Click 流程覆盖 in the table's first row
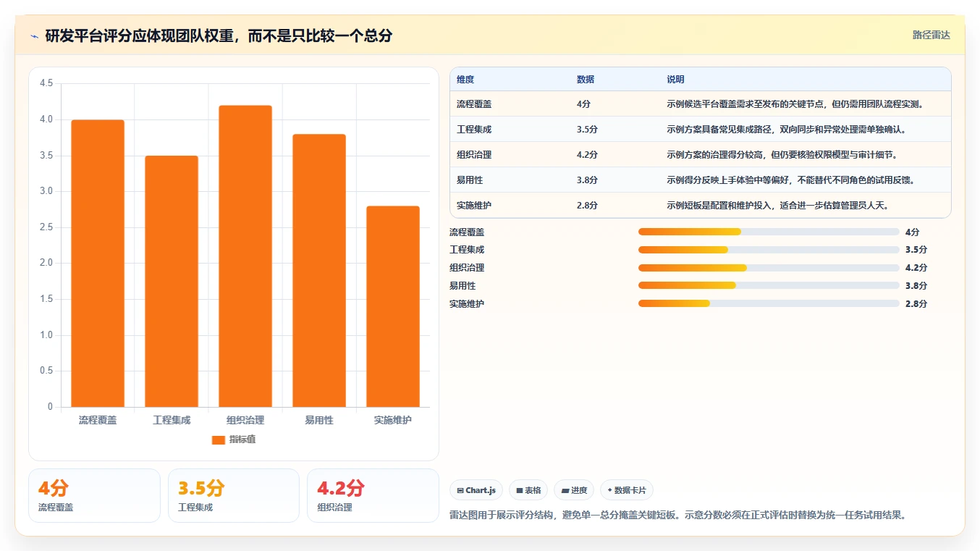The width and height of the screenshot is (980, 551). [x=474, y=104]
